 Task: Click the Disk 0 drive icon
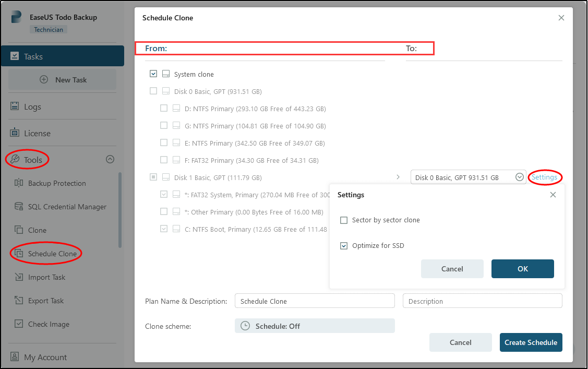(x=166, y=91)
